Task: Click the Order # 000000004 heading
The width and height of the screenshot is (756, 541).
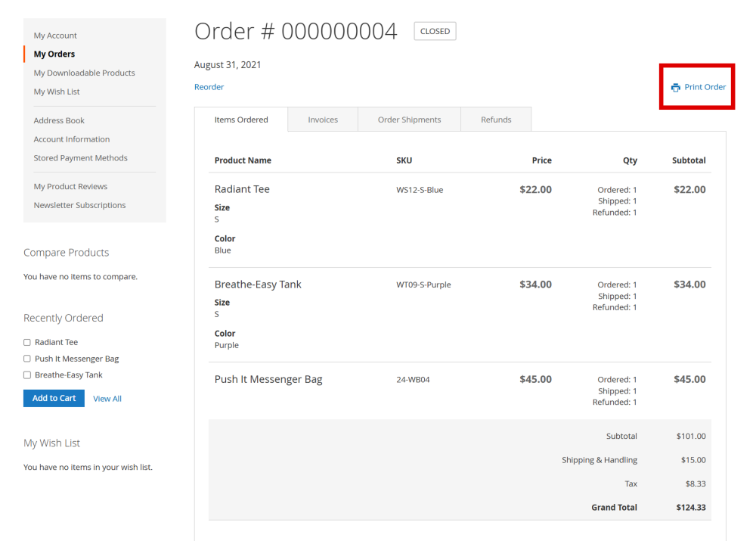Action: pos(296,31)
